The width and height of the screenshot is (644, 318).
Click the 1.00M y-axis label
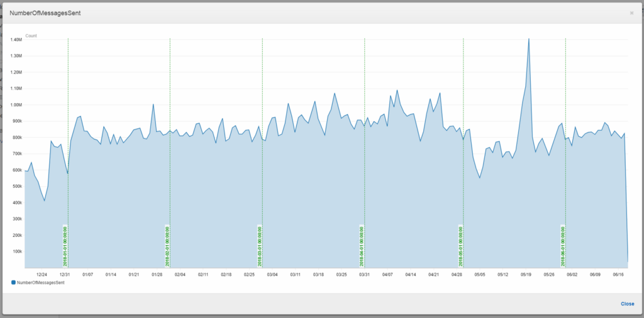(x=17, y=104)
